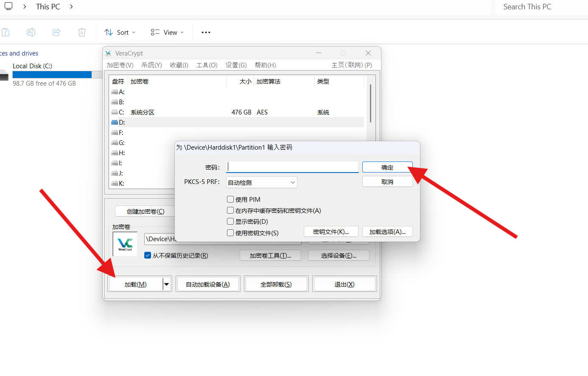Toggle the 显示密码(D) checkbox

pyautogui.click(x=230, y=221)
